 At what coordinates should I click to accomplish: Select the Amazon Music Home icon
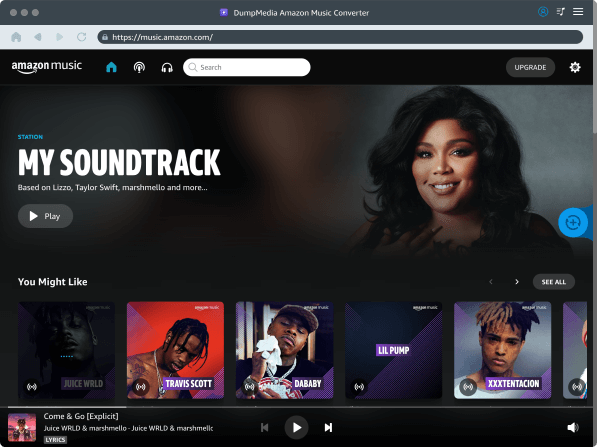[x=111, y=67]
